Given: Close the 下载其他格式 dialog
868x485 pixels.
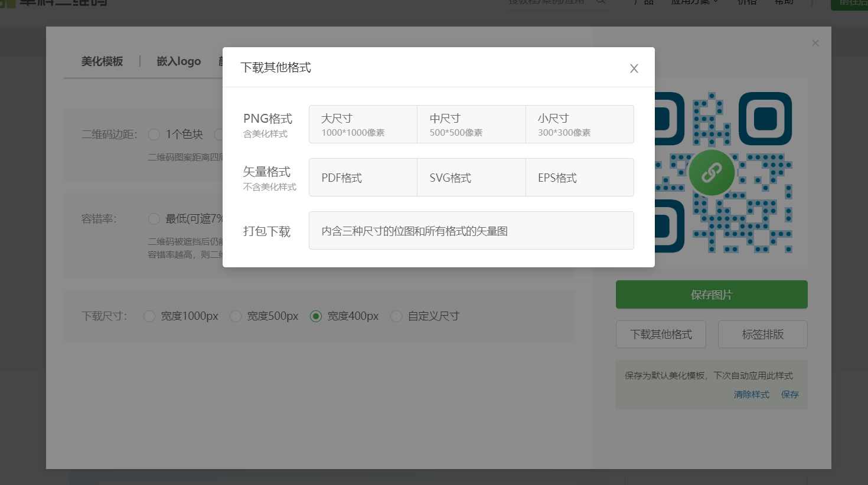Looking at the screenshot, I should click(634, 68).
